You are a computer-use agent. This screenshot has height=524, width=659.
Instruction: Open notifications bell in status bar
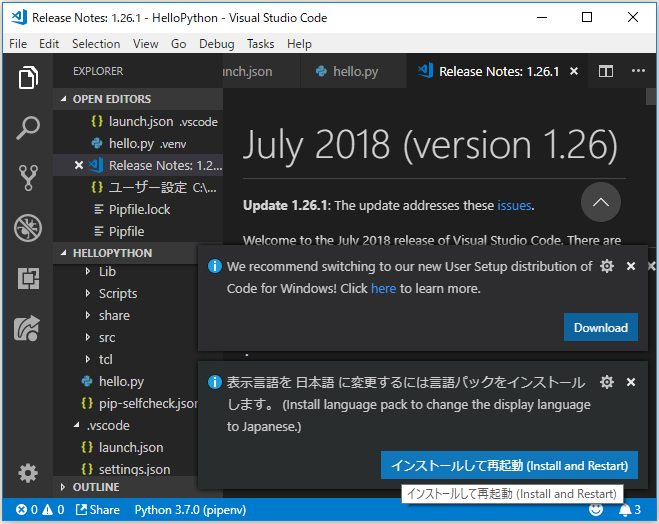point(629,510)
